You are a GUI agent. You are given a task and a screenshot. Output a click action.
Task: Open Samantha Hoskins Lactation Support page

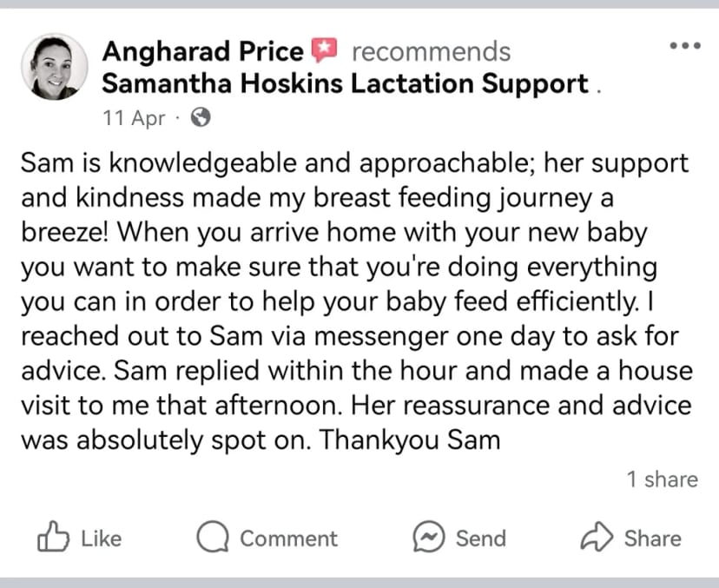coord(345,84)
